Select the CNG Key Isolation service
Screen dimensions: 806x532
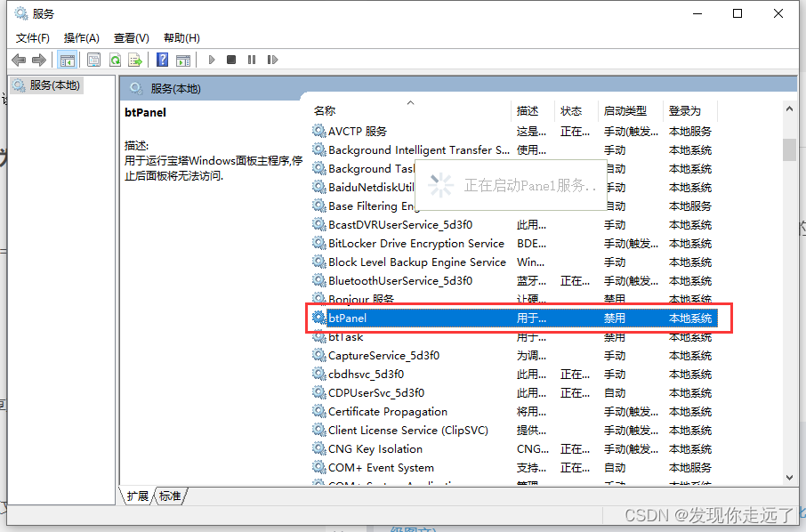click(x=514, y=449)
